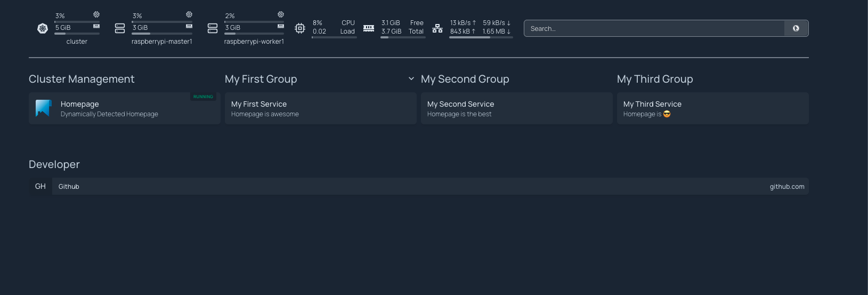This screenshot has width=868, height=295.
Task: Click the Kubernetes cluster wheel icon
Action: [x=43, y=28]
